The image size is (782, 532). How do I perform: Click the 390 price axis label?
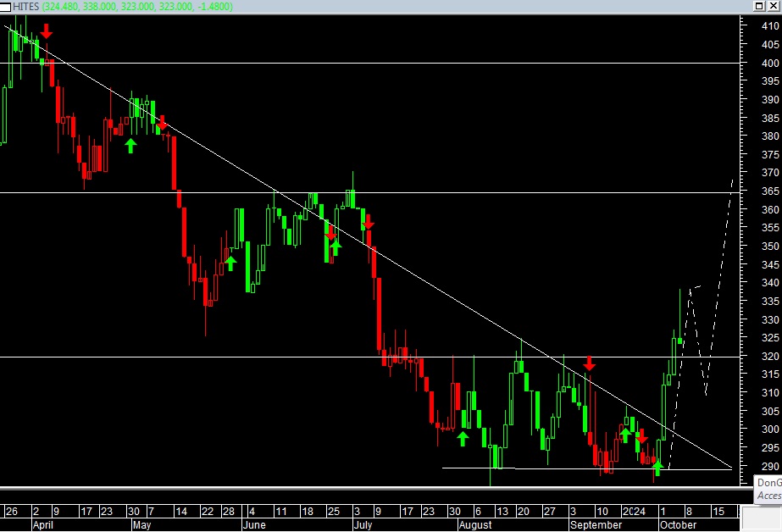770,100
